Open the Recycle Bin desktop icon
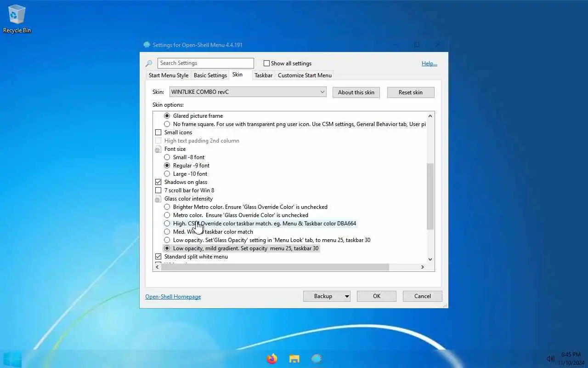588x368 pixels. coord(17,18)
